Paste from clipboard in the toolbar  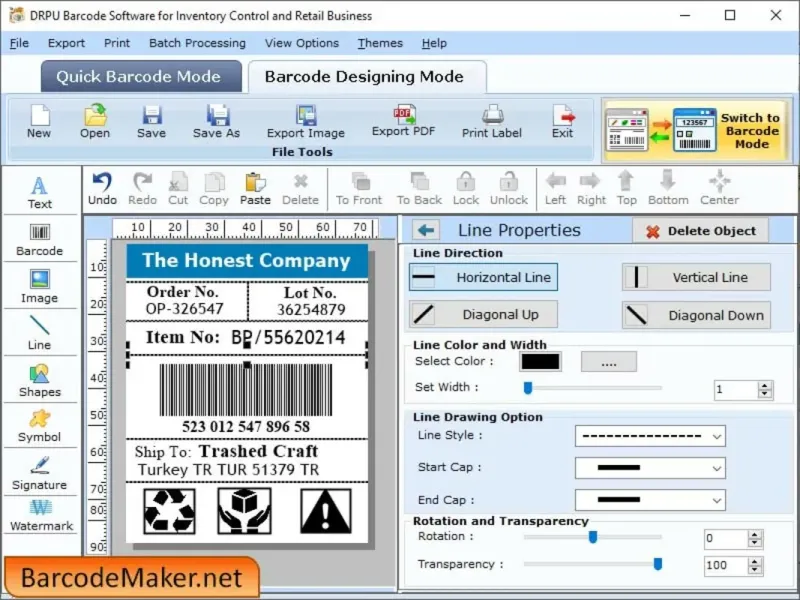point(255,189)
